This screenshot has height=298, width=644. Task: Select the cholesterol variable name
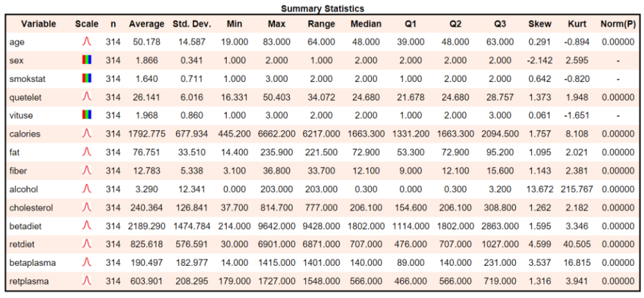pos(32,207)
